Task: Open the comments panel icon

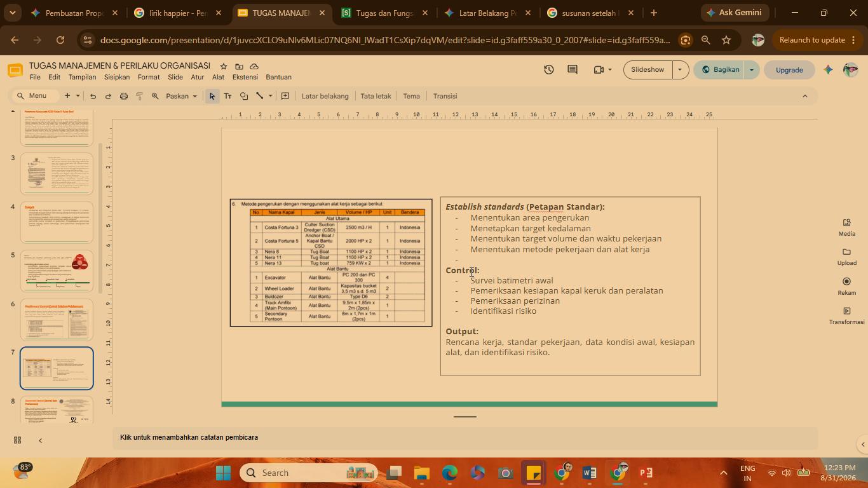Action: pyautogui.click(x=573, y=69)
